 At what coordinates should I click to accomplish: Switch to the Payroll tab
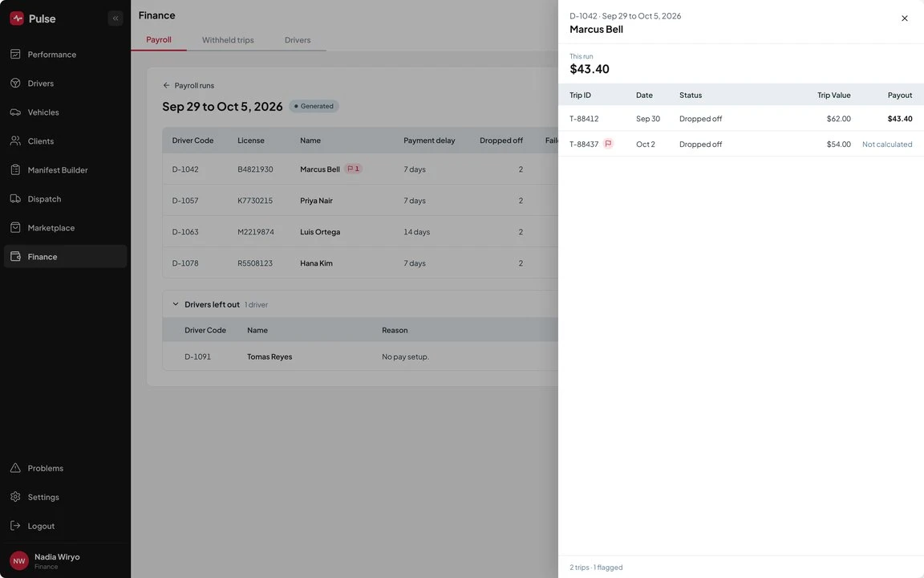tap(159, 39)
